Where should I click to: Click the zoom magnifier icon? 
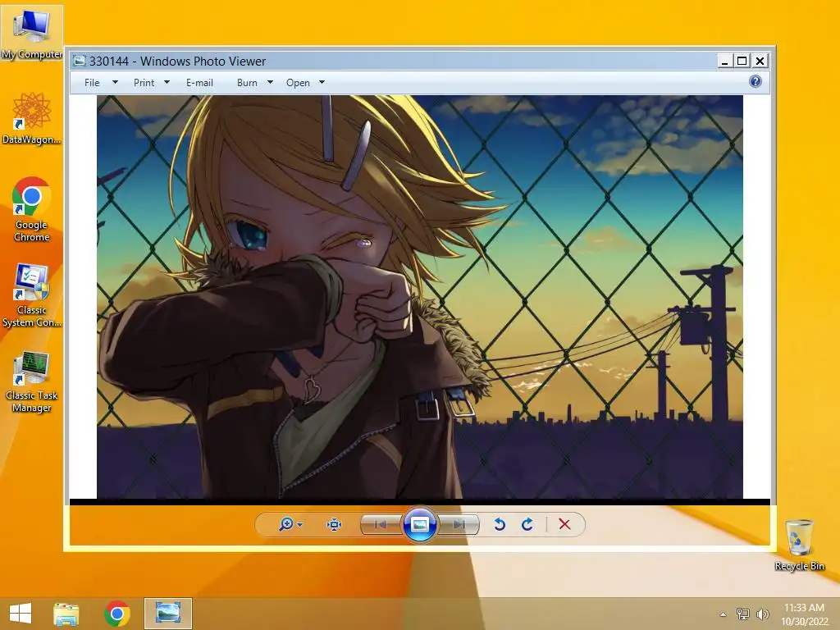[x=286, y=524]
